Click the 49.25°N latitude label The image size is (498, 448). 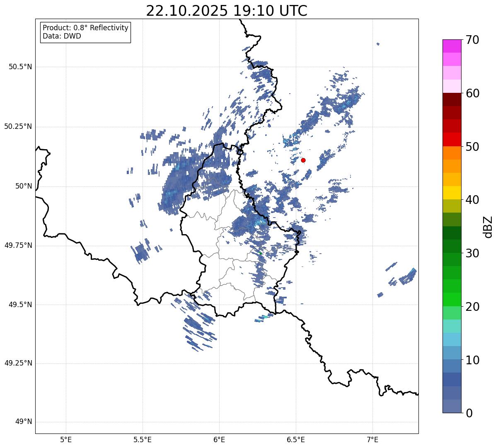pos(18,363)
